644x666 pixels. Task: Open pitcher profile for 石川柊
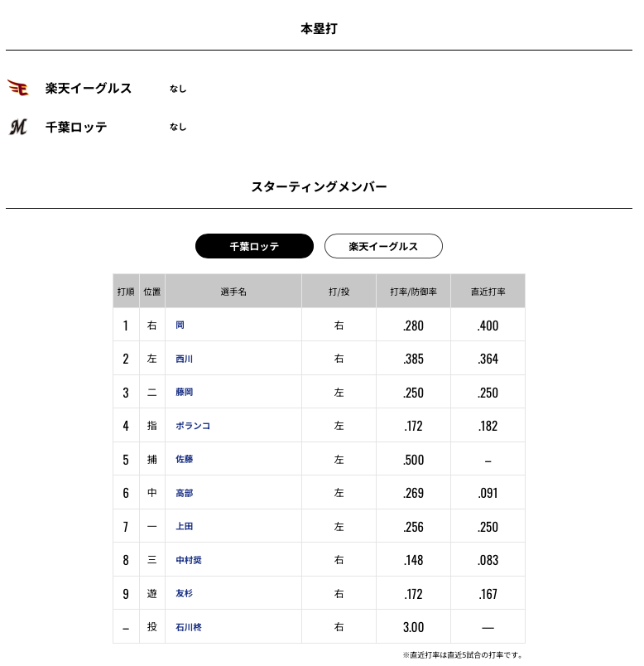(189, 627)
